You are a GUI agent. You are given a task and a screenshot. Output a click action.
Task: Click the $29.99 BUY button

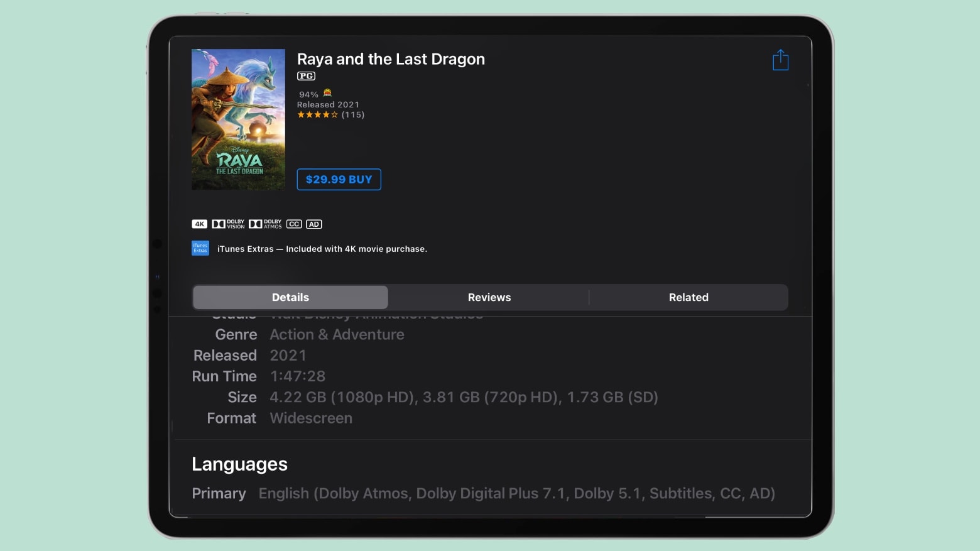[339, 179]
